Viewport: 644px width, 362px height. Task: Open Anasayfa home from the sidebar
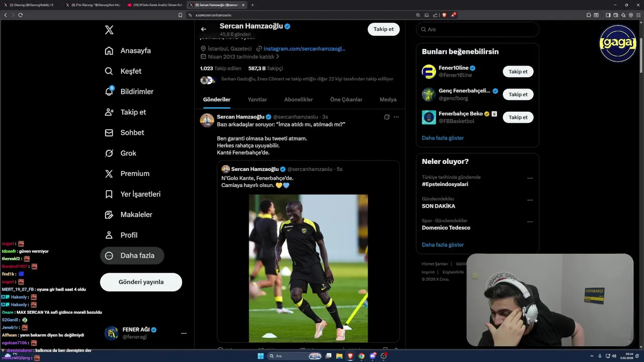(128, 51)
